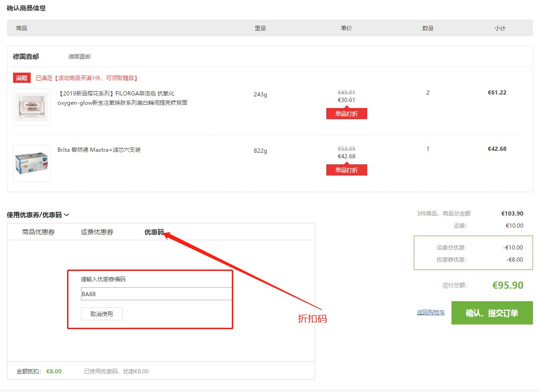The width and height of the screenshot is (539, 392).
Task: Click the 德国直邮 bold warehouse heading
Action: click(x=26, y=56)
